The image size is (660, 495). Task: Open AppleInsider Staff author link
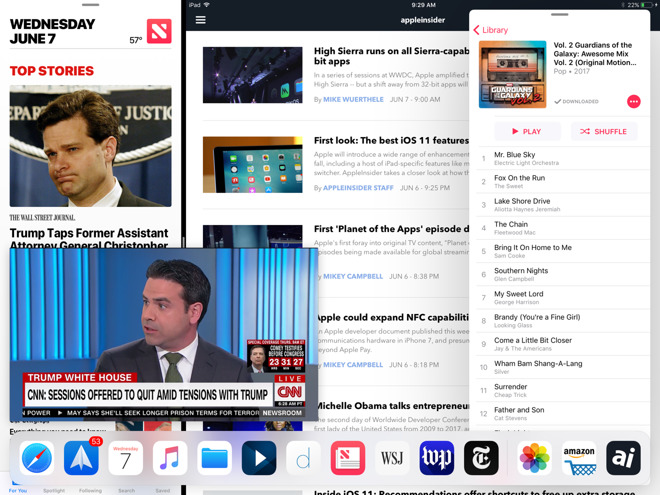pyautogui.click(x=358, y=188)
